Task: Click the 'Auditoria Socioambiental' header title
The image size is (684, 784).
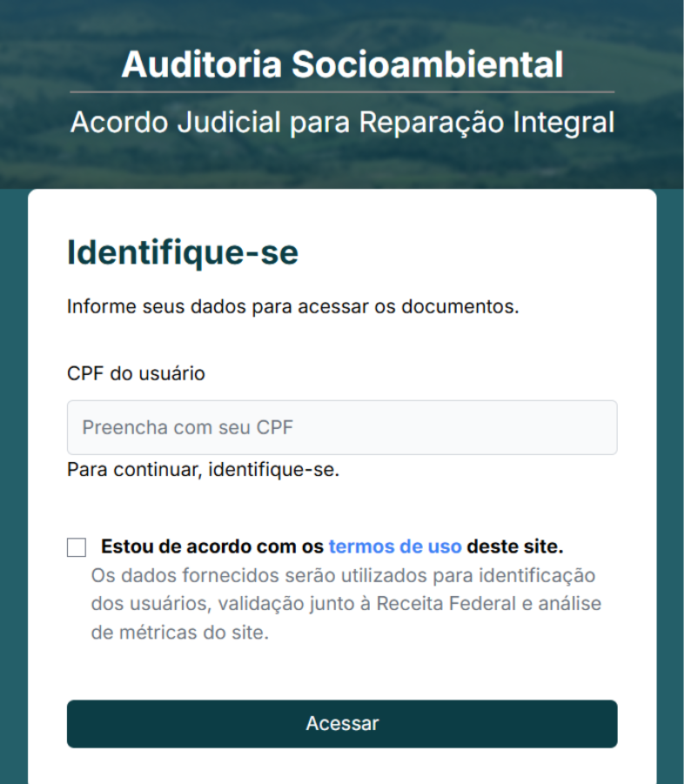Action: (342, 64)
